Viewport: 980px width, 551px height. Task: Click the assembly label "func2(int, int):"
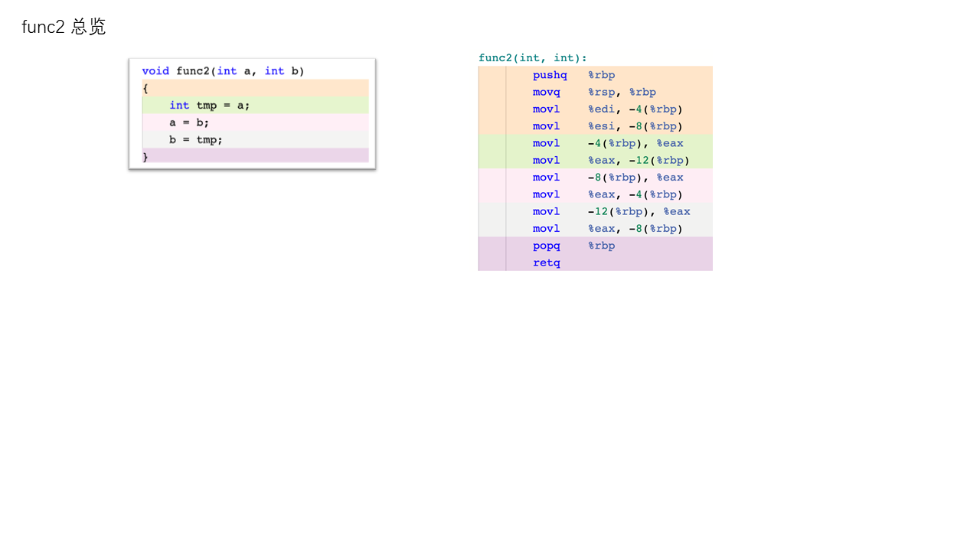(x=533, y=58)
